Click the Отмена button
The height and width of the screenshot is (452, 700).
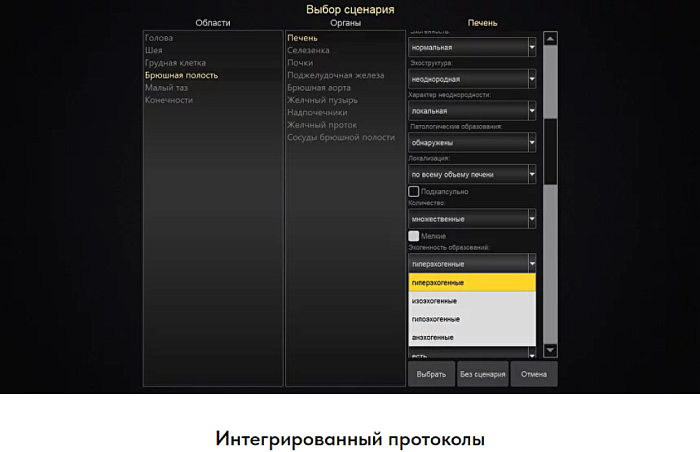[x=534, y=374]
